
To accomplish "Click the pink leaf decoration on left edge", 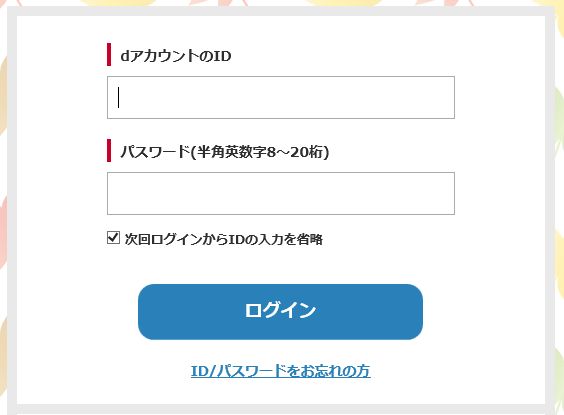I will [x=3, y=230].
